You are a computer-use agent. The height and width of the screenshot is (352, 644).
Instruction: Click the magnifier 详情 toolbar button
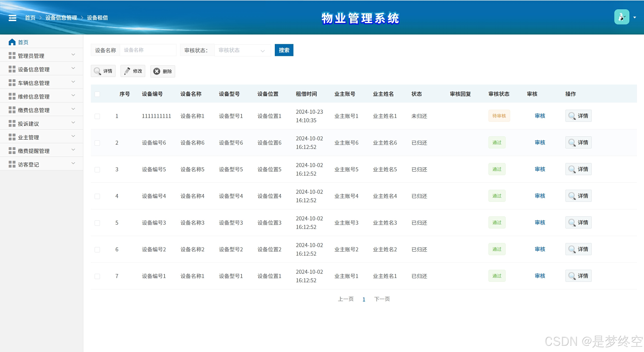[103, 71]
